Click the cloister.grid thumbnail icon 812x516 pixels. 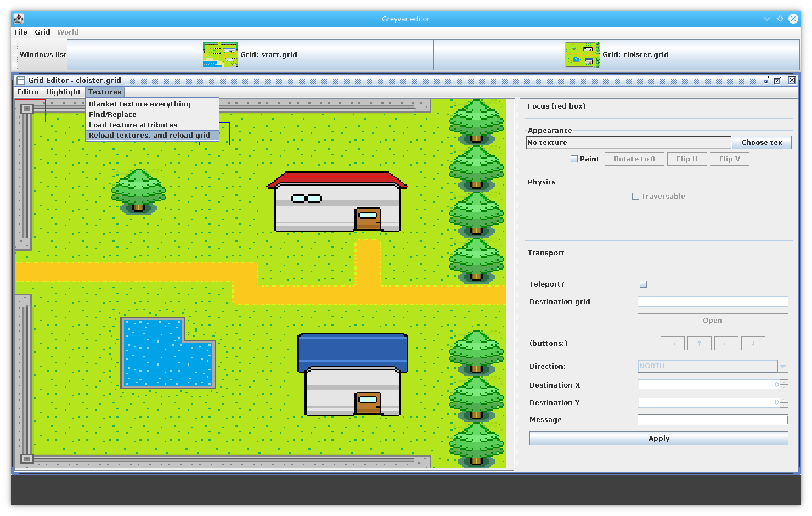click(582, 54)
